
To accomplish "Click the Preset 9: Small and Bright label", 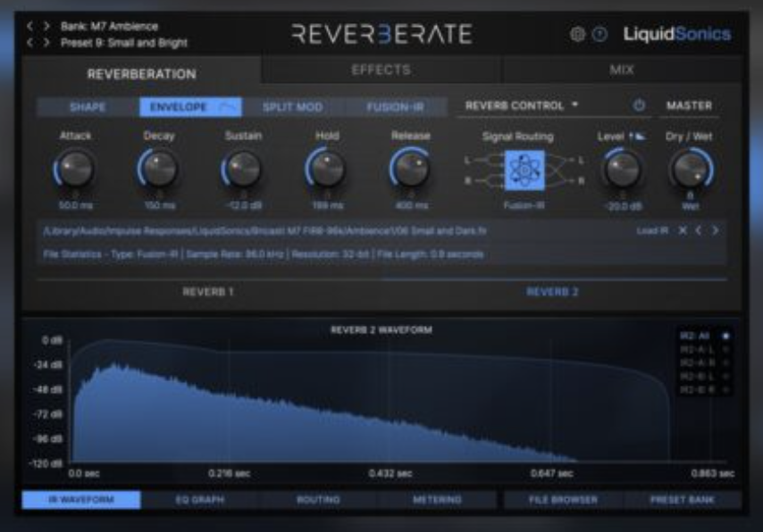I will (124, 43).
